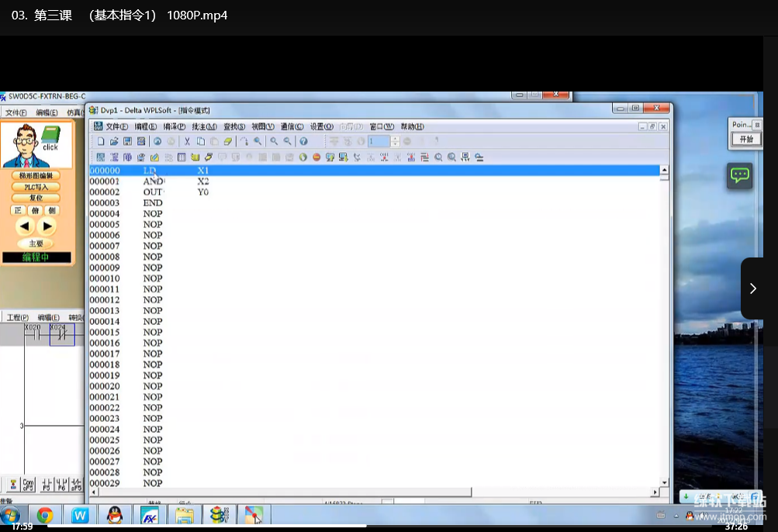Click the New file icon in WPLSoft toolbar

[101, 141]
